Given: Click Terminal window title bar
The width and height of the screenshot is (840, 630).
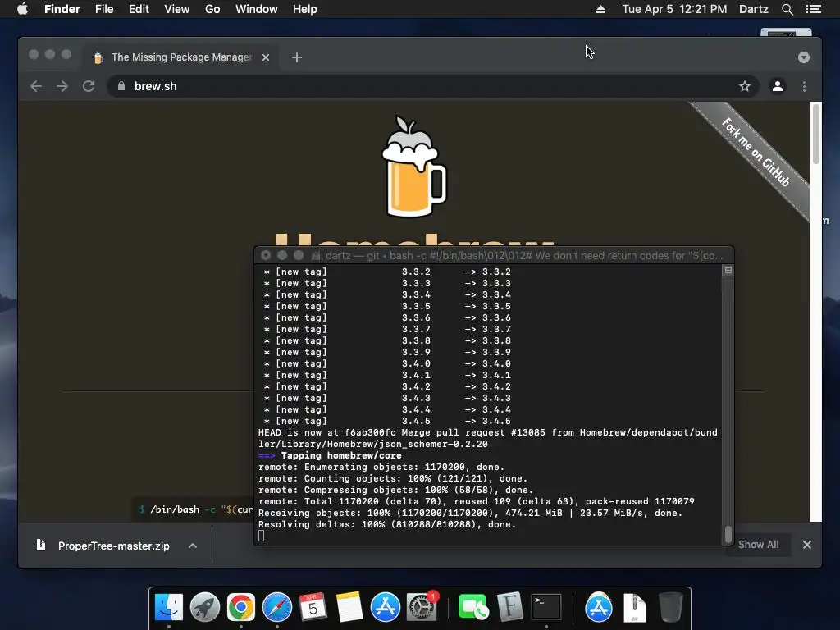Looking at the screenshot, I should click(x=494, y=256).
